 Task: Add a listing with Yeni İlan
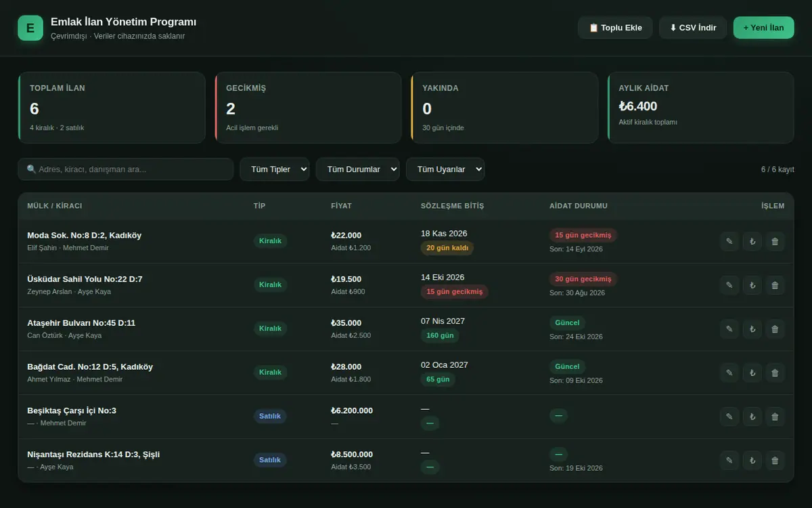pos(764,28)
